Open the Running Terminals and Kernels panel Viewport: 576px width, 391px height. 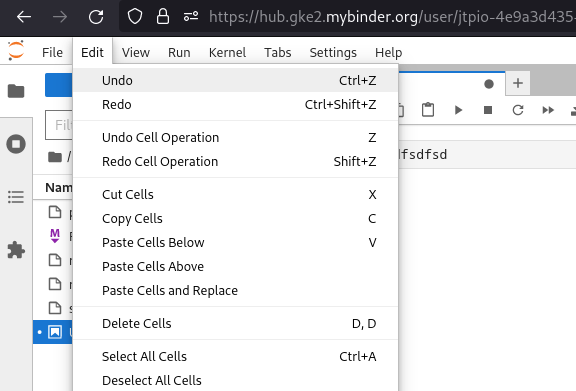[x=16, y=144]
